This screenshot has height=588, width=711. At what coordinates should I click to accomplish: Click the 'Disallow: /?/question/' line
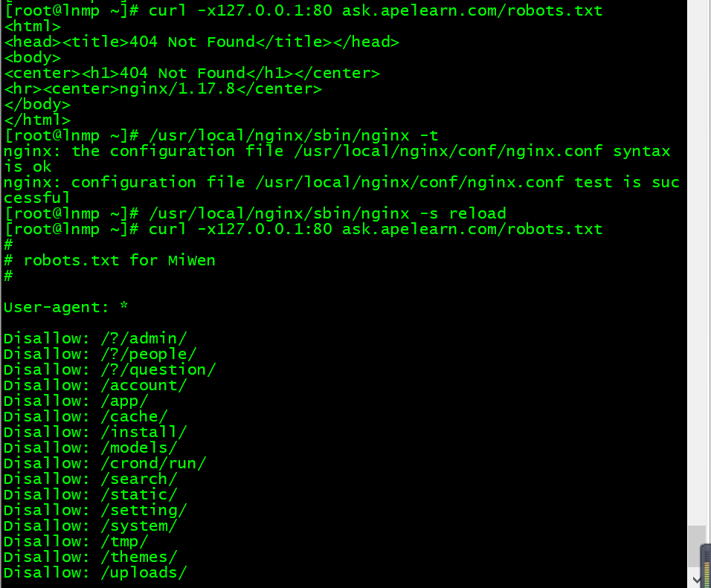pyautogui.click(x=110, y=369)
